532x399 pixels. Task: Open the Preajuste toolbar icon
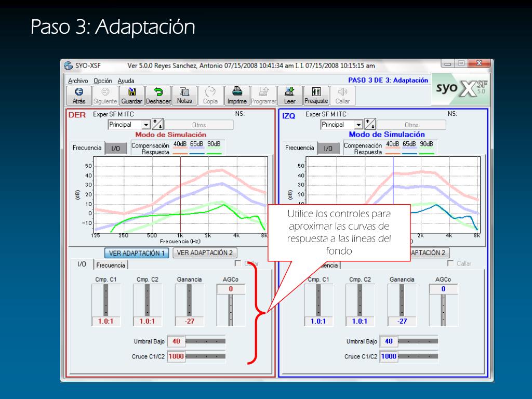pyautogui.click(x=316, y=96)
